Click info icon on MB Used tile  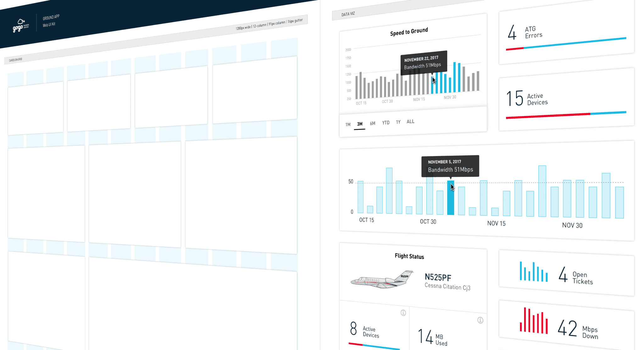coord(480,320)
